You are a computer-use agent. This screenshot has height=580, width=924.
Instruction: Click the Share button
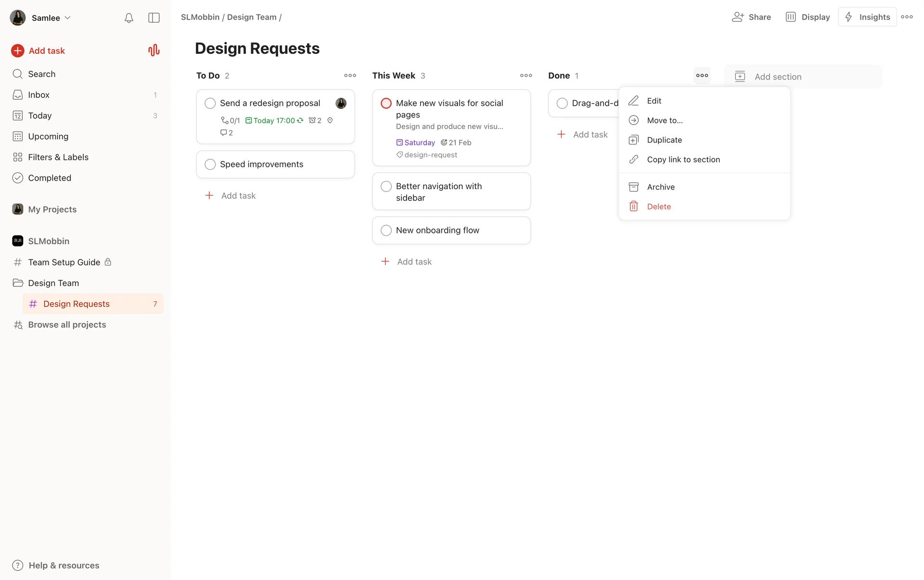751,17
